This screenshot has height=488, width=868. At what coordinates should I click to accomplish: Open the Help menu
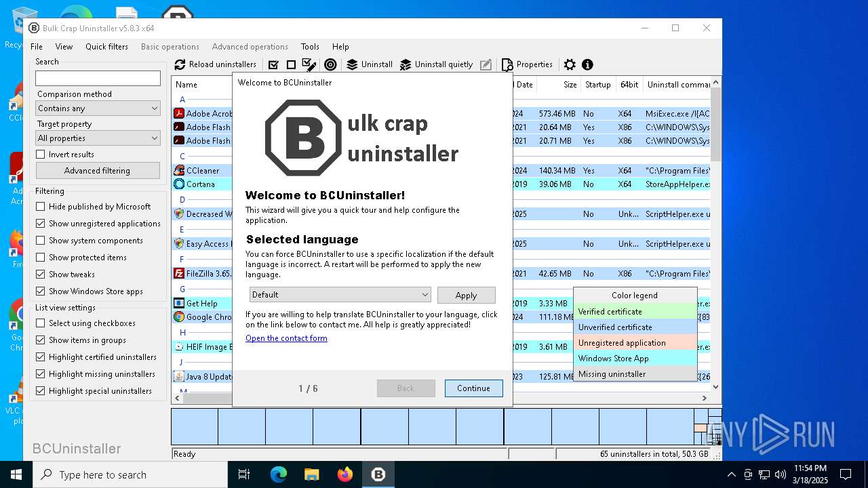[340, 47]
